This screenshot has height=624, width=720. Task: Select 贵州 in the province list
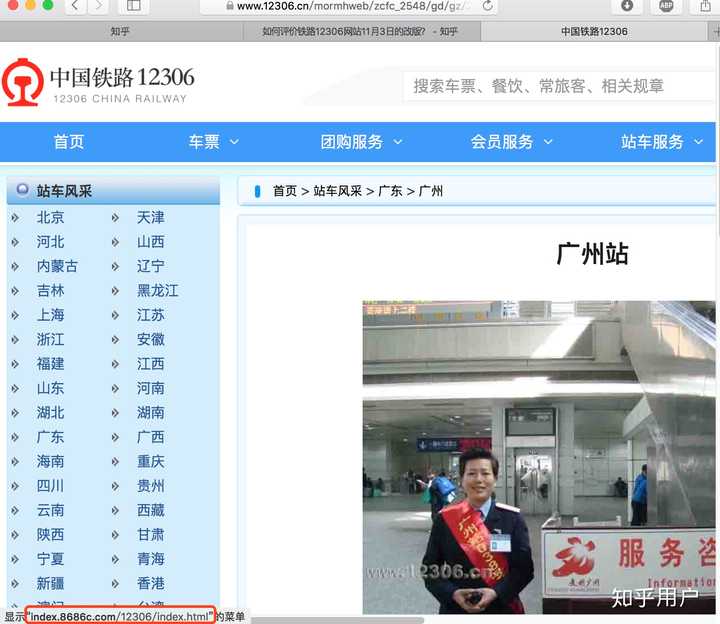coord(151,486)
